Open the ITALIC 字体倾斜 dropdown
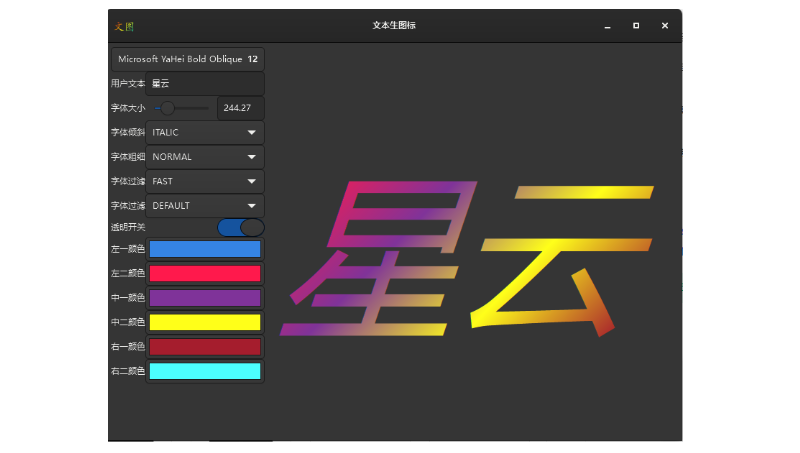This screenshot has height=453, width=800. coord(205,133)
